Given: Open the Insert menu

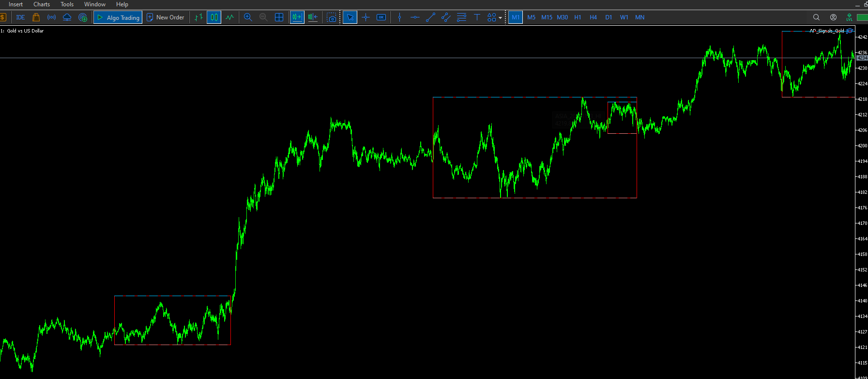Looking at the screenshot, I should tap(15, 4).
